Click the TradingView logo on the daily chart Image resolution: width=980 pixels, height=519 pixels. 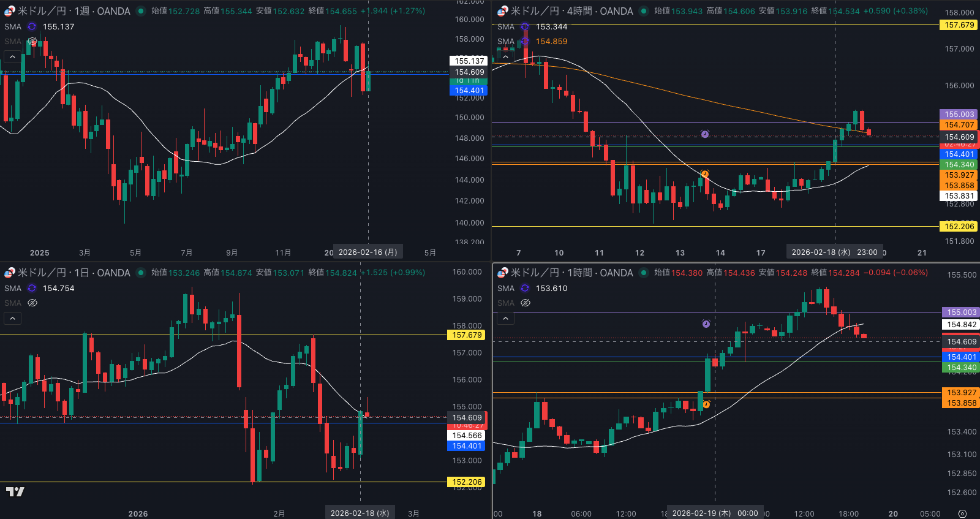click(15, 491)
